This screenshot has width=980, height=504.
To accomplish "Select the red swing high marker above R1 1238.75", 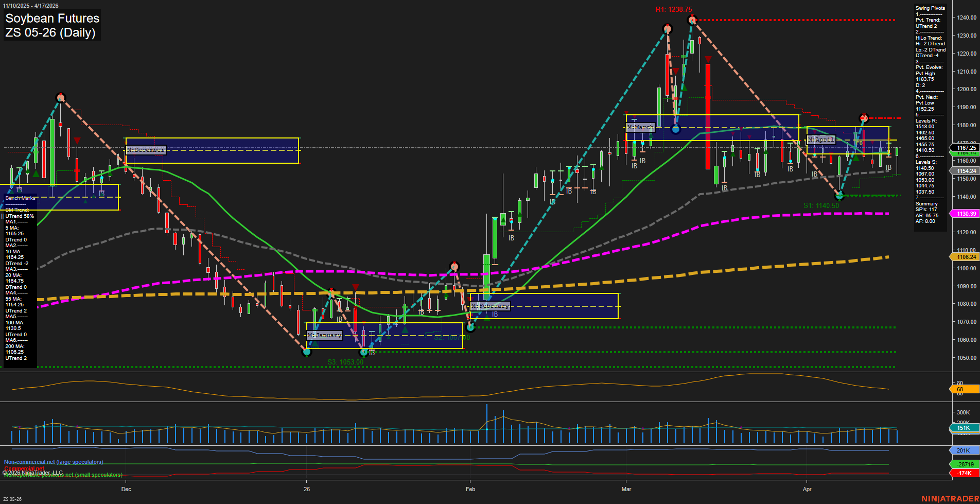I will pos(692,20).
